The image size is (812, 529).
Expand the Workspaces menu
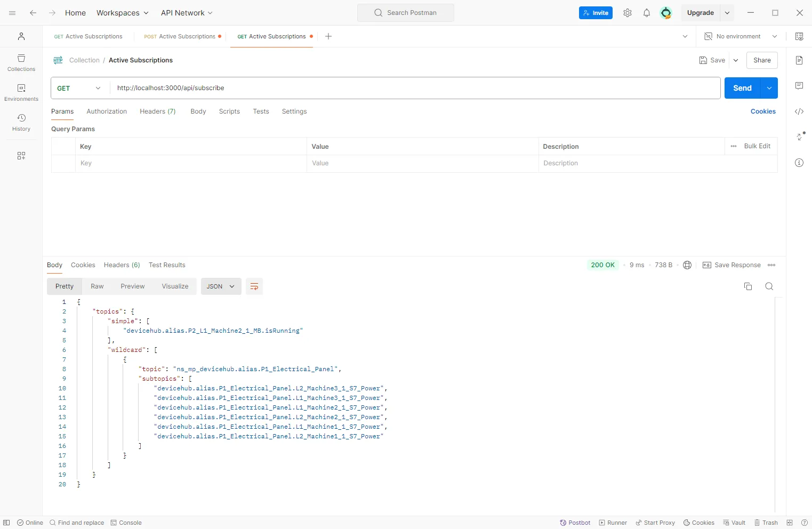(123, 13)
